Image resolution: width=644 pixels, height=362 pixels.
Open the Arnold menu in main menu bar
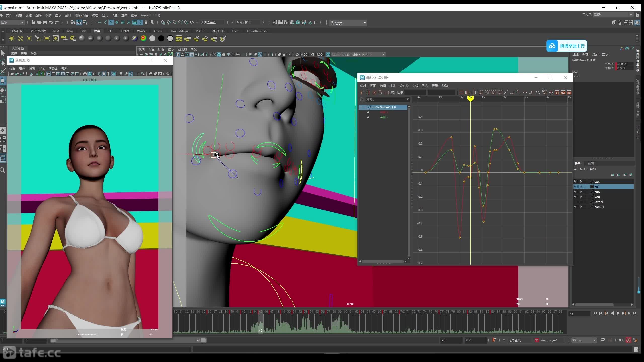click(146, 15)
